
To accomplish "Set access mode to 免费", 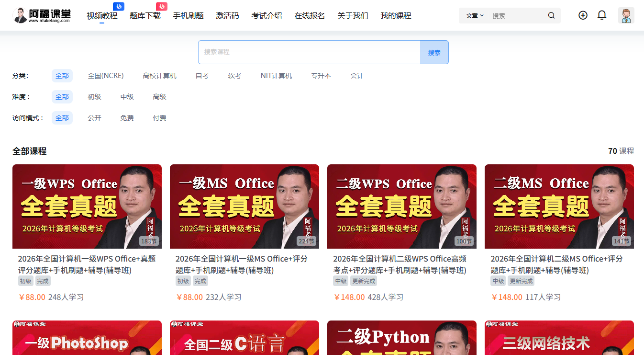I will (127, 118).
